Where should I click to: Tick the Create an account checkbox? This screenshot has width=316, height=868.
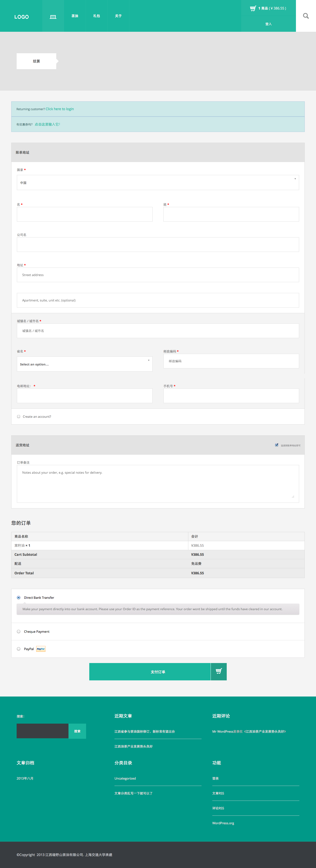(x=19, y=417)
